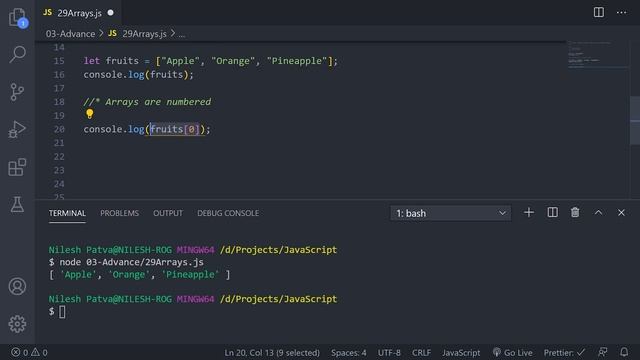Open the 1: bash terminal dropdown

point(451,213)
